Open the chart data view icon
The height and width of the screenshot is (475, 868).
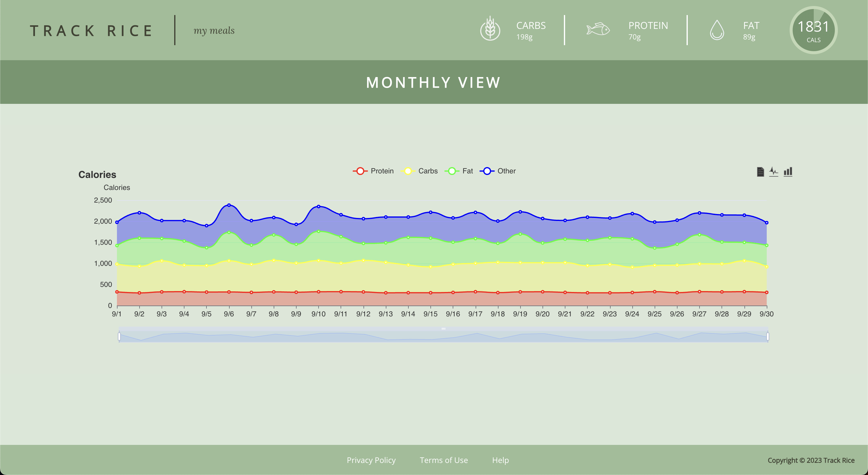[x=760, y=172]
